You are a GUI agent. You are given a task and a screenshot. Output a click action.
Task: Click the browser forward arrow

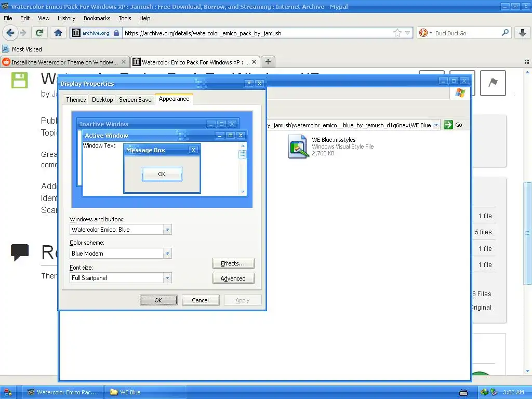coord(23,33)
